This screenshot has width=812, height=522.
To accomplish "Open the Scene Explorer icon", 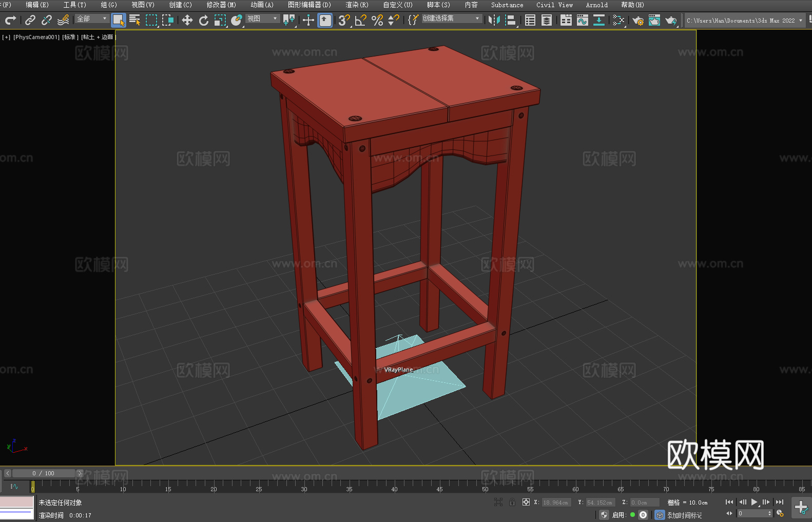I will click(x=530, y=20).
